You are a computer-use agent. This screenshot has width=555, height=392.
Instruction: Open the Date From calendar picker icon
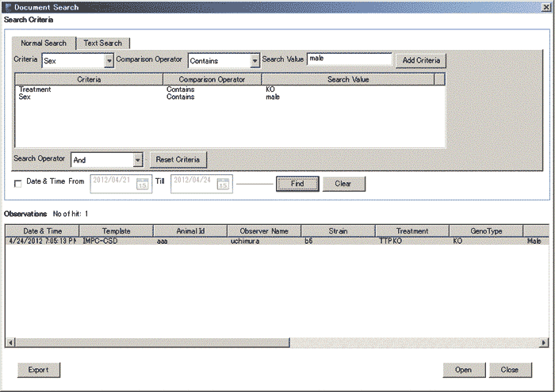click(x=142, y=185)
